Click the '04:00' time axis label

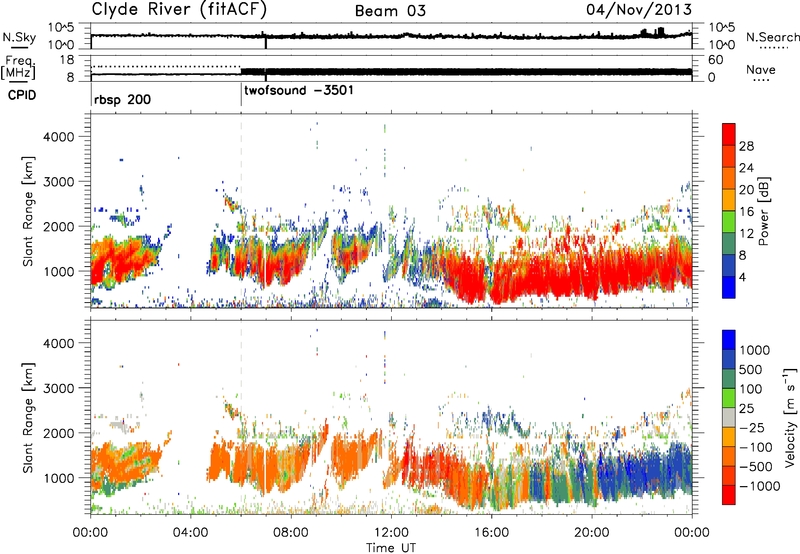[x=190, y=533]
